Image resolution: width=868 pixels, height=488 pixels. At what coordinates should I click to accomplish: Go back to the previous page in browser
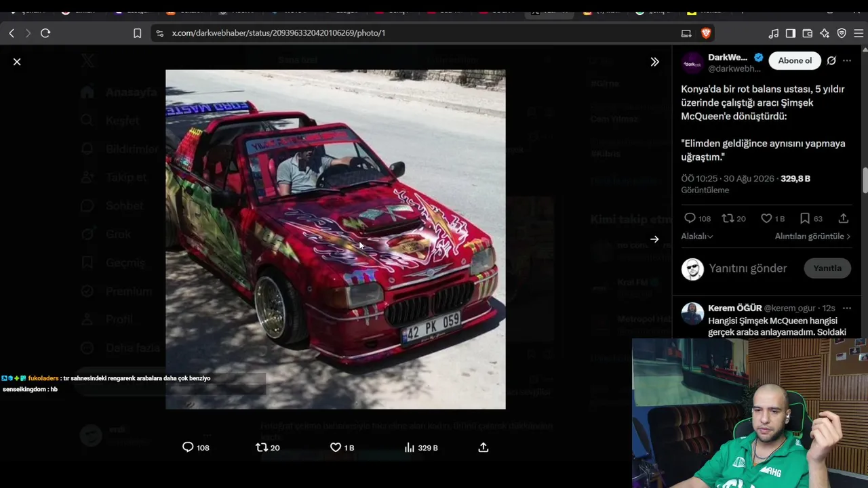coord(12,33)
